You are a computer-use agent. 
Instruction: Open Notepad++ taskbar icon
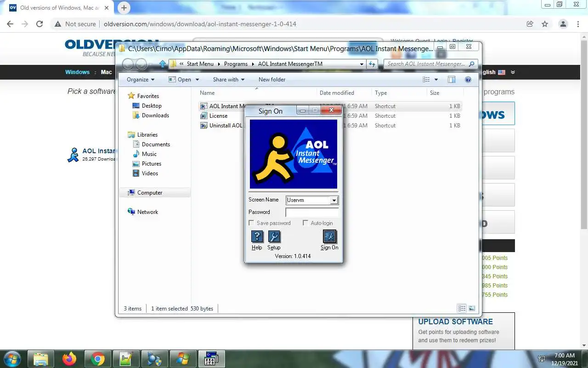(126, 359)
